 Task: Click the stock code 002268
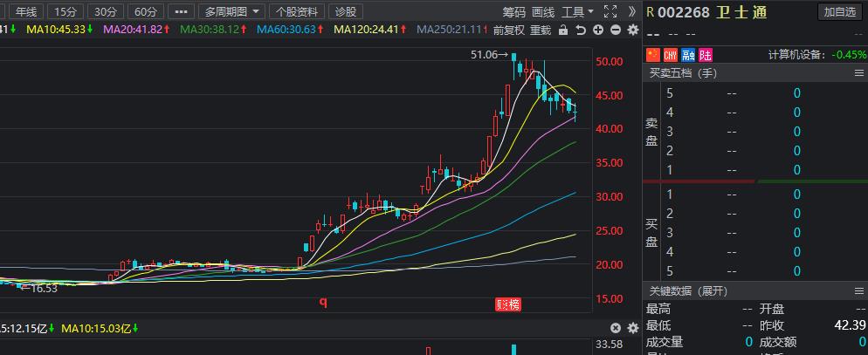coord(684,12)
